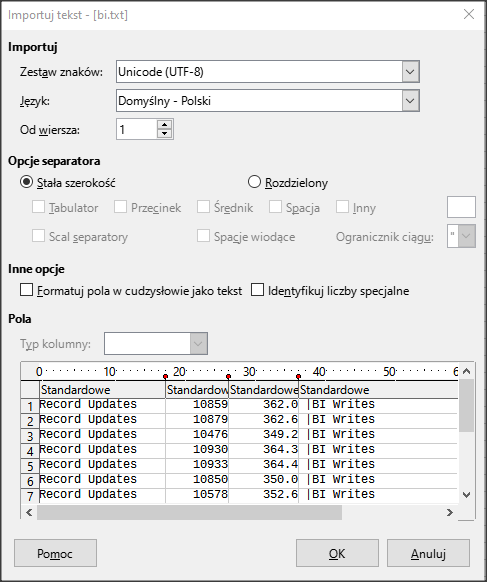This screenshot has width=487, height=582.
Task: Enable Formatuj pola w cudzysłowie jako tekst
Action: point(26,290)
